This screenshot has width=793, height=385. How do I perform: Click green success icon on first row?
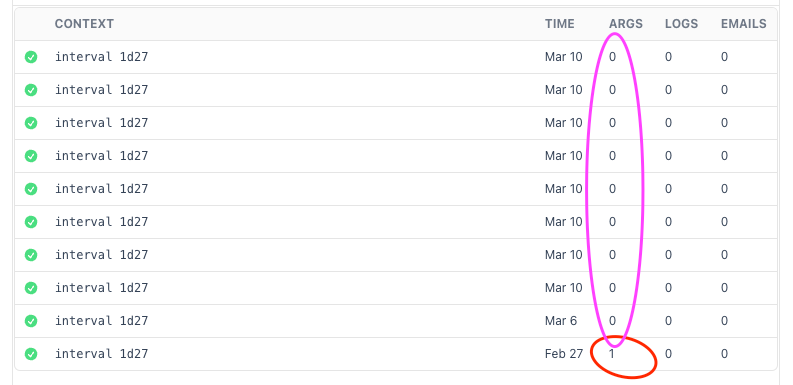tap(31, 57)
